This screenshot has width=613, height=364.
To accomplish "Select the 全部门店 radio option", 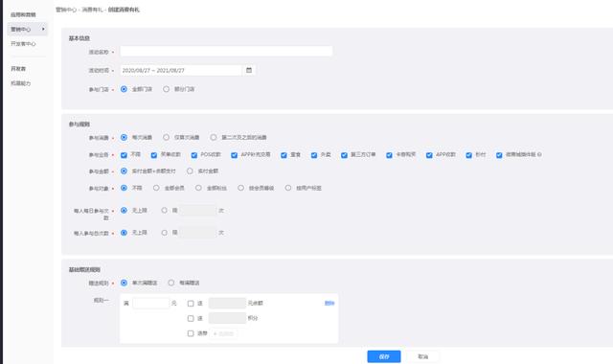I will pos(124,89).
